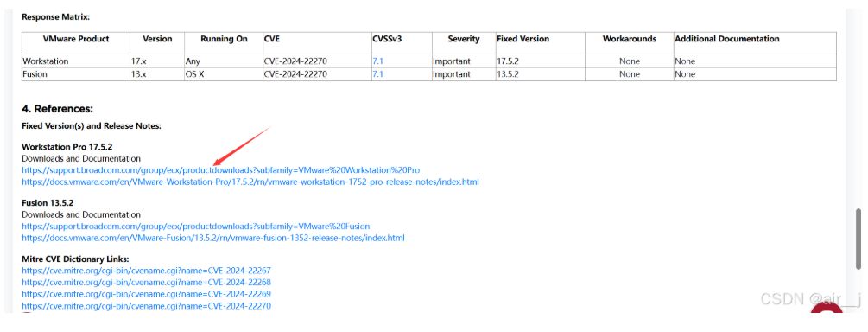Follow the Mitre CVE-2024-22270 link
The height and width of the screenshot is (332, 868).
(146, 305)
